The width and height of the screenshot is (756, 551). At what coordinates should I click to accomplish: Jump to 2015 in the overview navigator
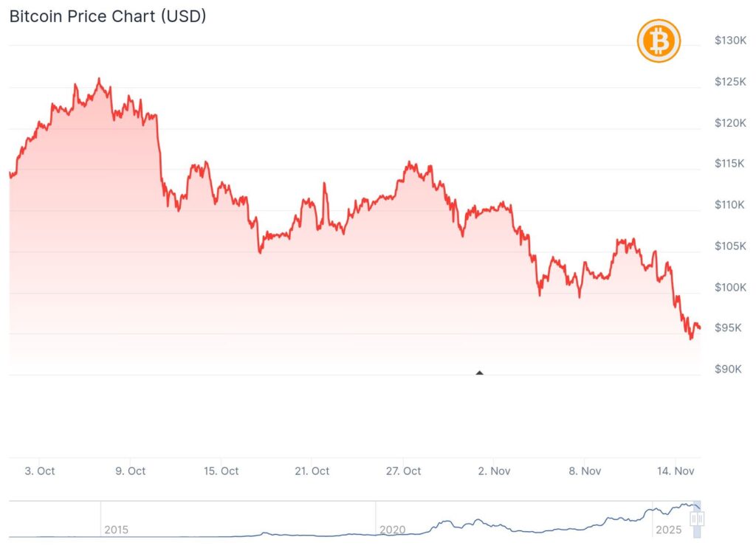[117, 530]
